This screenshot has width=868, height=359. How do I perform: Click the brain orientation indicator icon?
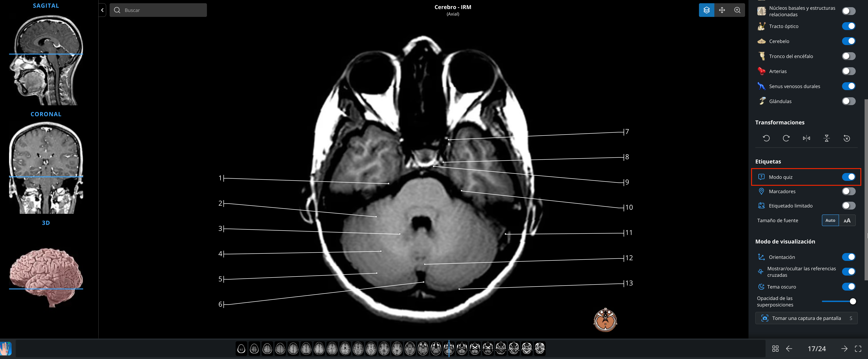coord(605,320)
